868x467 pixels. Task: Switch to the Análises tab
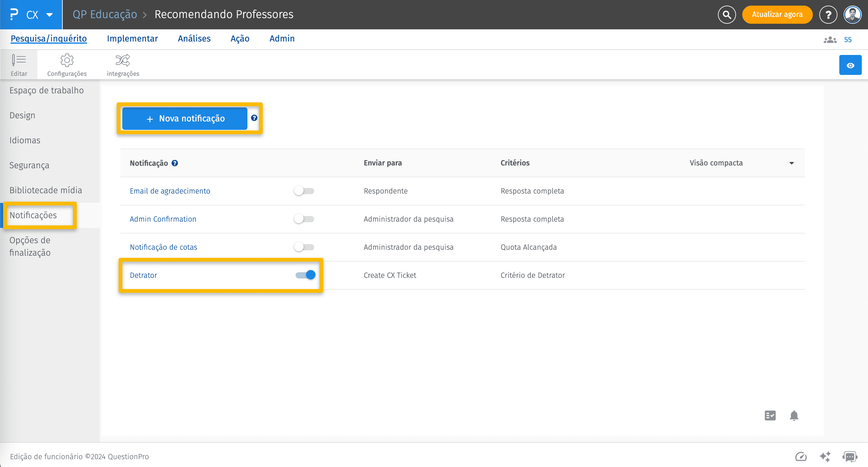194,39
